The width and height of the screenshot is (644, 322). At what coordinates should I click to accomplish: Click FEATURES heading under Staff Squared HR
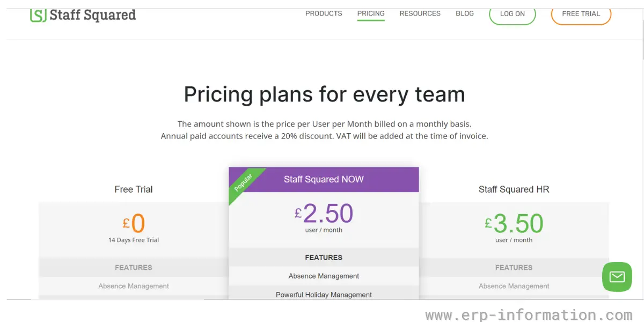(x=514, y=267)
